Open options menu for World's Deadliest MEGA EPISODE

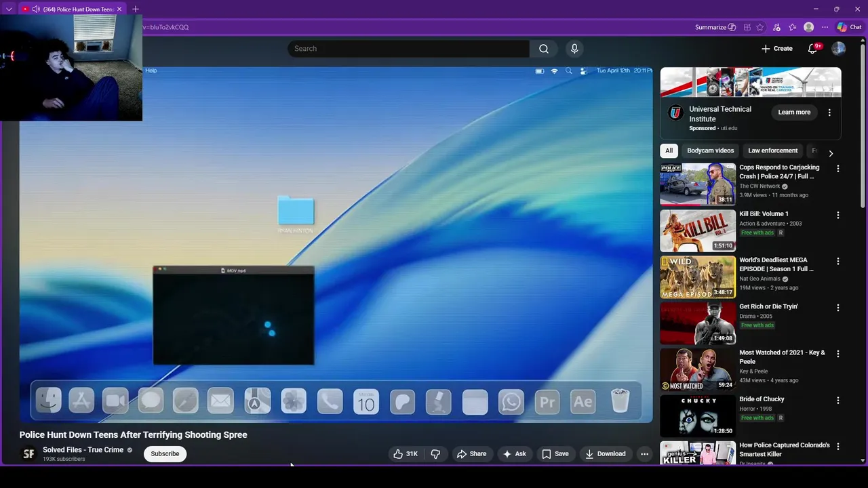pyautogui.click(x=837, y=262)
